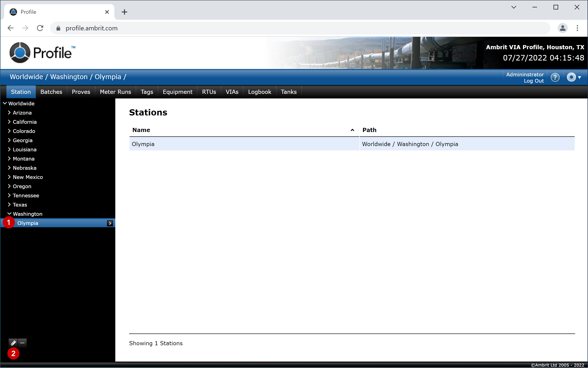Expand the Texas tree node
The width and height of the screenshot is (588, 368).
[9, 205]
